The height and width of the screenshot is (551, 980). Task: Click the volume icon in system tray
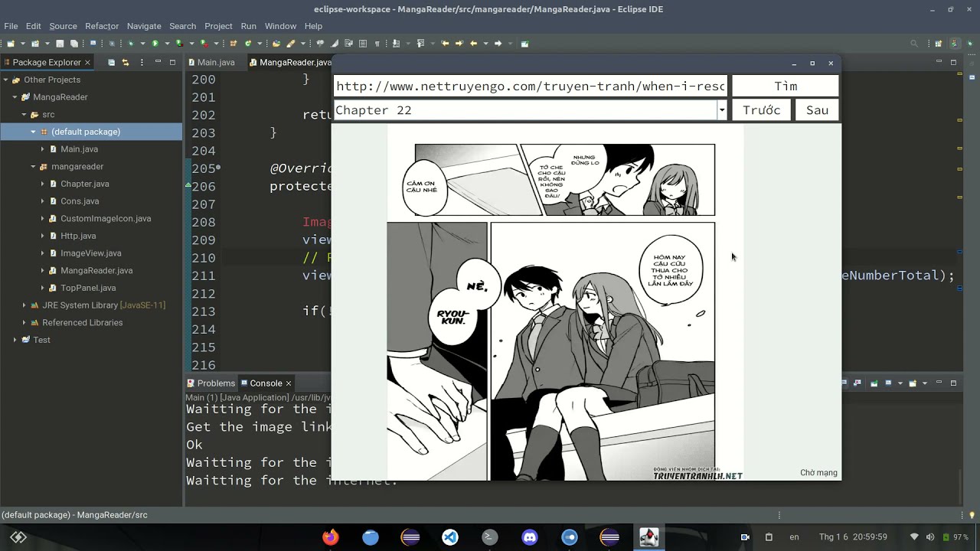(930, 537)
